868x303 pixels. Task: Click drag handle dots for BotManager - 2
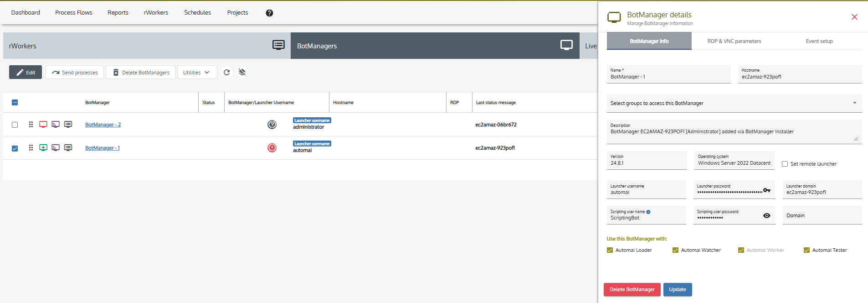(31, 124)
